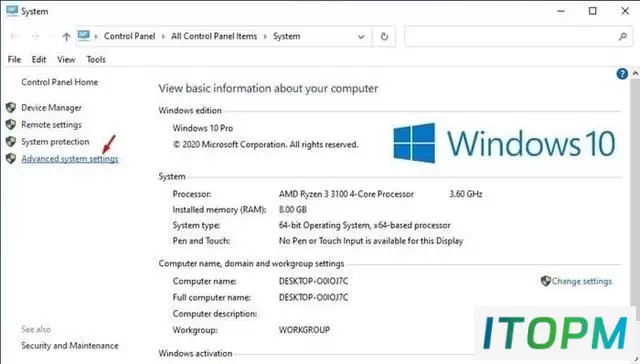The height and width of the screenshot is (364, 640).
Task: Refresh the System page
Action: click(384, 36)
